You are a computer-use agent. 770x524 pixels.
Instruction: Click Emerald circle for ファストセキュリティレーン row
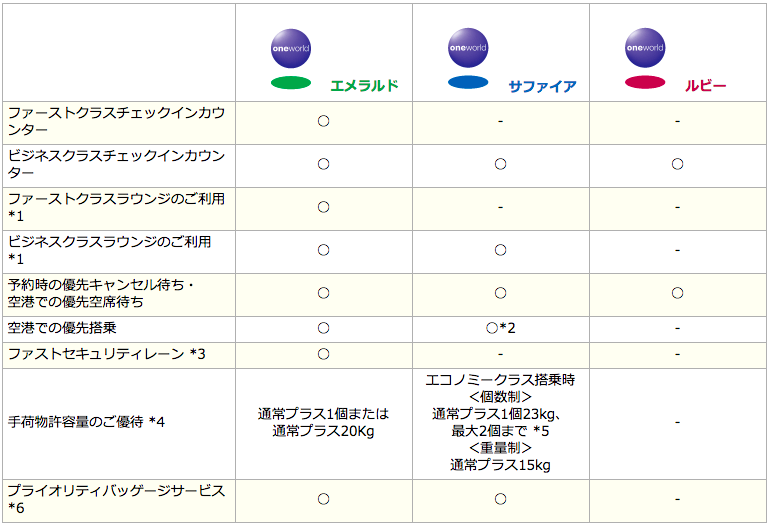pos(323,354)
